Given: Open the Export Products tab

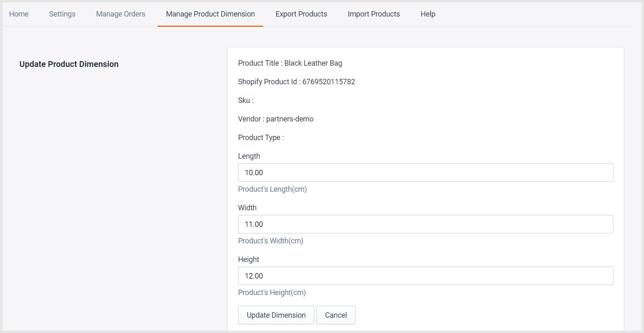Looking at the screenshot, I should (x=301, y=14).
